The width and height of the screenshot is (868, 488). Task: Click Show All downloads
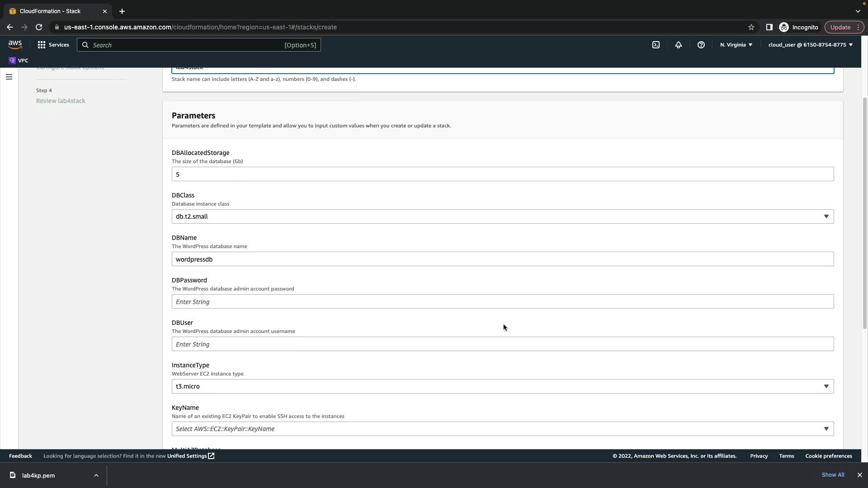pyautogui.click(x=832, y=475)
